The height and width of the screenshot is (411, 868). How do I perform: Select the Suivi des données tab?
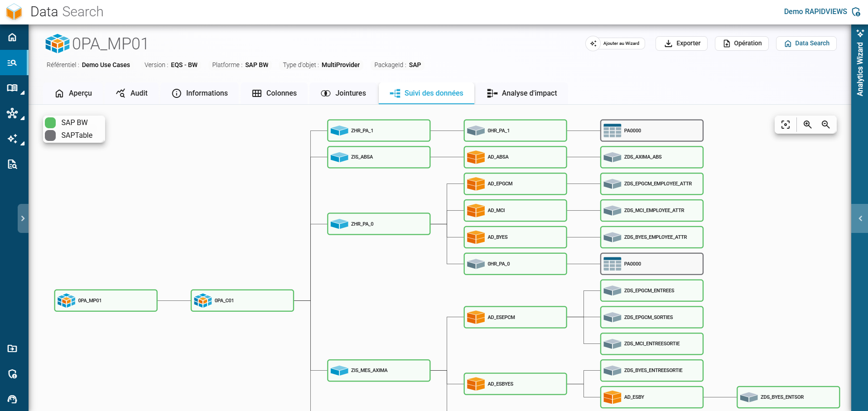(426, 93)
